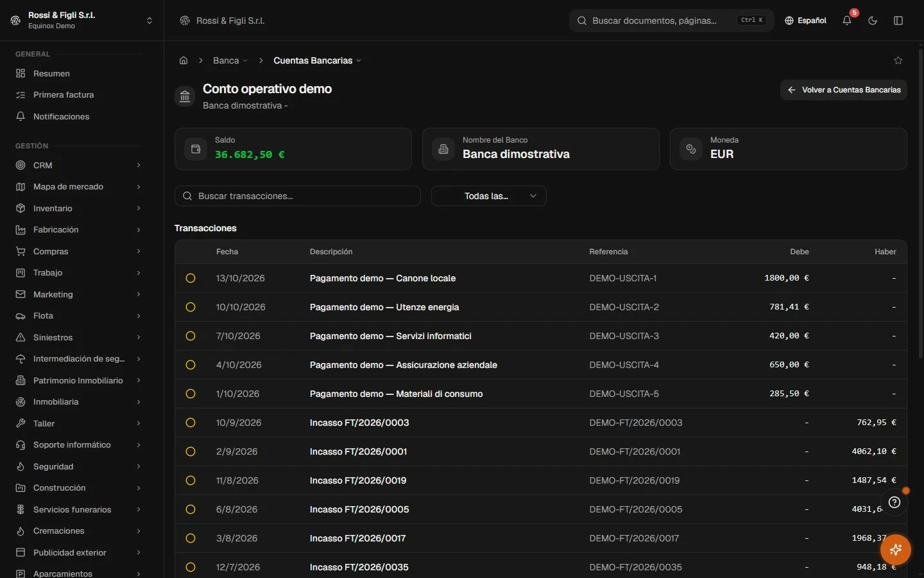Expand the Cuentas Bancarias breadcrumb dropdown
The image size is (924, 578).
318,60
